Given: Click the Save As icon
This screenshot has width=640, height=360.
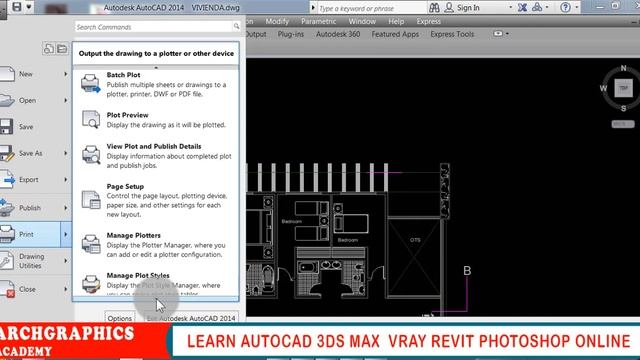Looking at the screenshot, I should coord(7,153).
